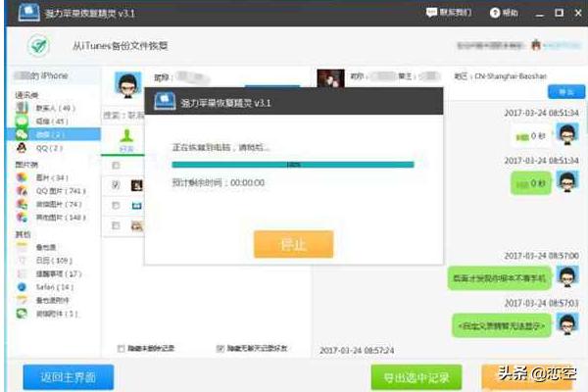Click the orange Stop button in dialog
Screen dimensions: 588x392
[294, 245]
